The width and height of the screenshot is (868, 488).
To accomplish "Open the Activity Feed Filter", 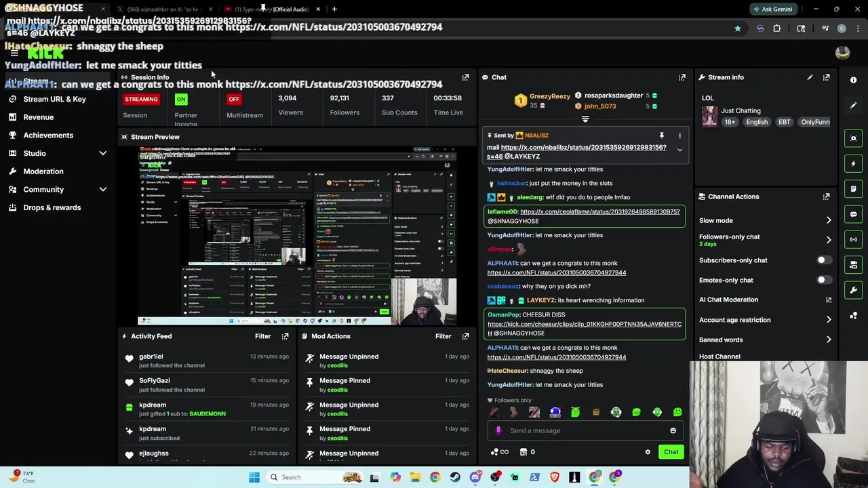I will tap(263, 336).
